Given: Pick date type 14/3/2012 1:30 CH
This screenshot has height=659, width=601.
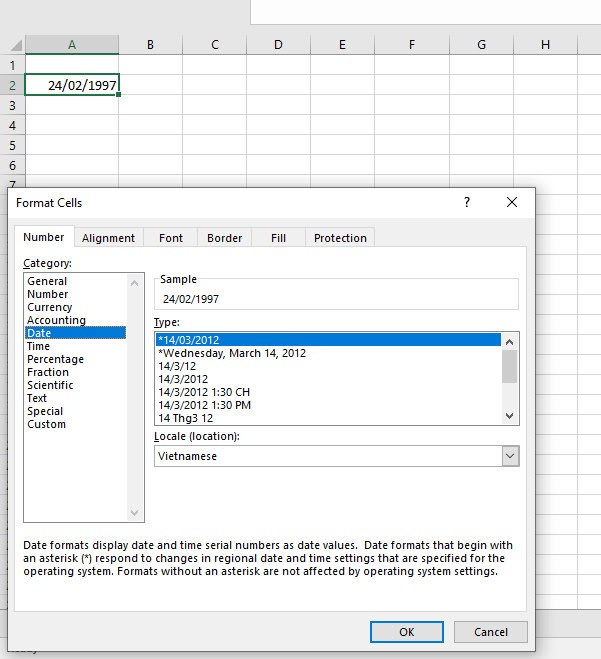Looking at the screenshot, I should (328, 392).
